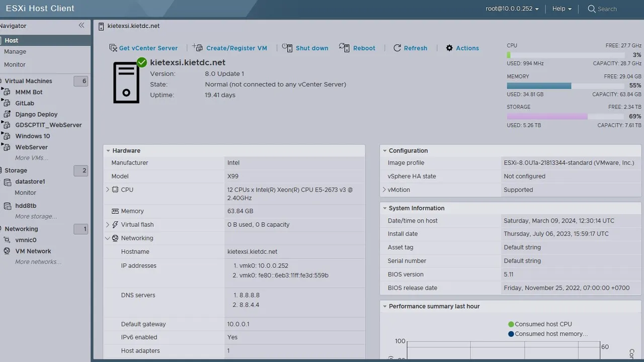Click the hdd8tb datastore icon
The image size is (644, 362).
pyautogui.click(x=7, y=206)
